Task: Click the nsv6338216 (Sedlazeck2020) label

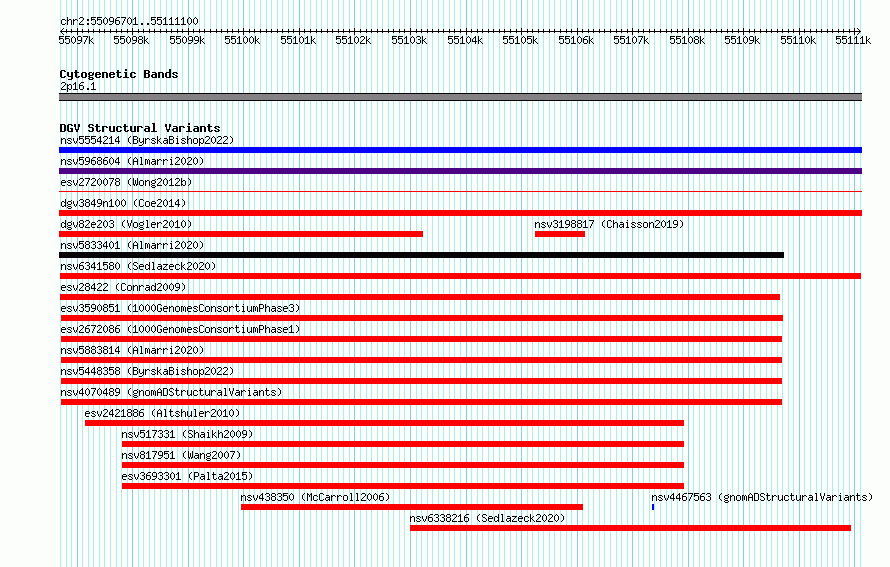Action: [x=487, y=518]
